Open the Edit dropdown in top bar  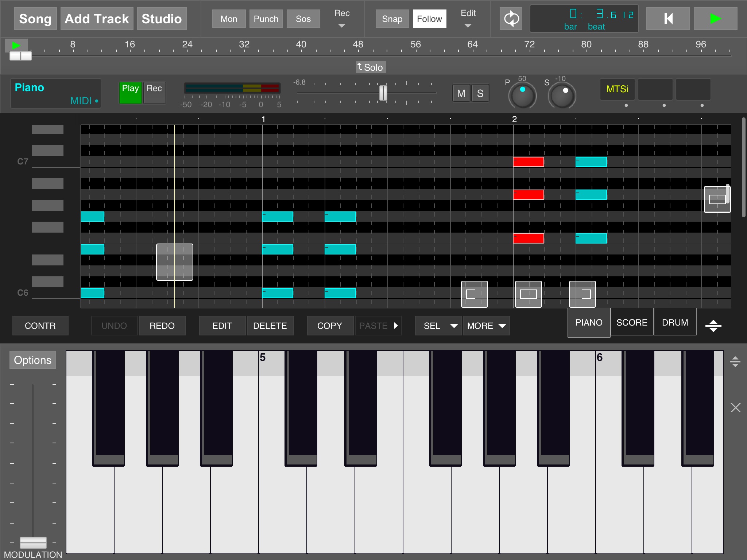click(x=468, y=19)
